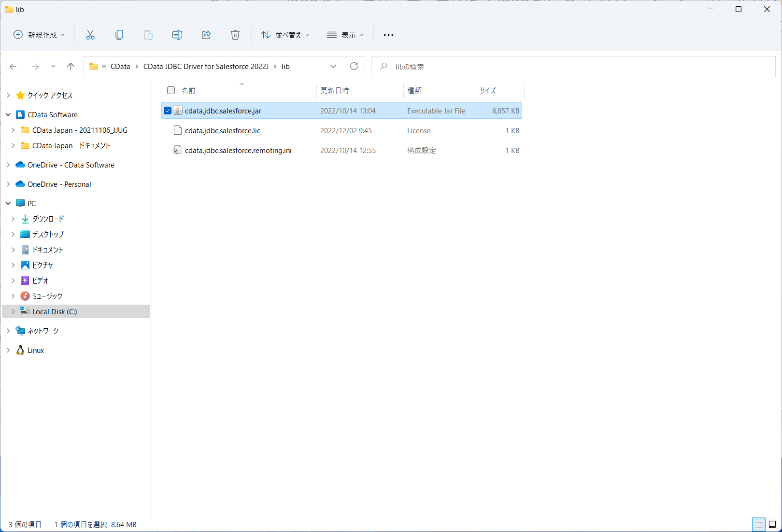Viewport: 782px width, 532px height.
Task: Open the address bar history dropdown
Action: click(333, 67)
